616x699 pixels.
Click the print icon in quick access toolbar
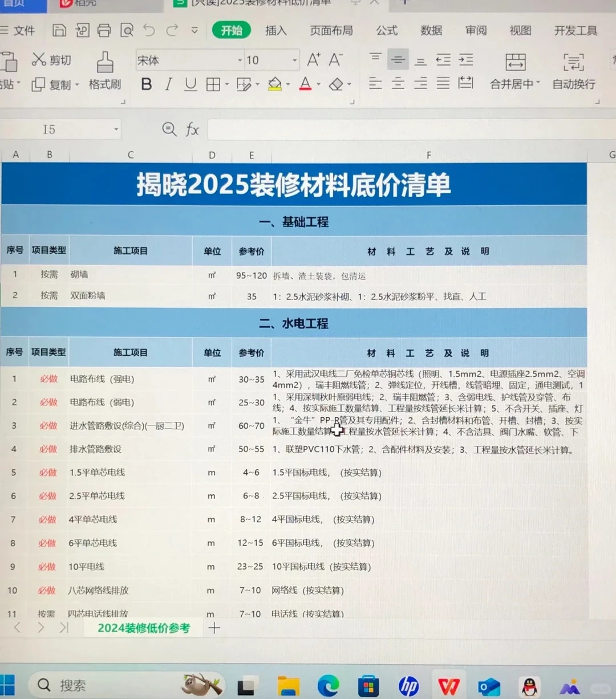pos(104,30)
